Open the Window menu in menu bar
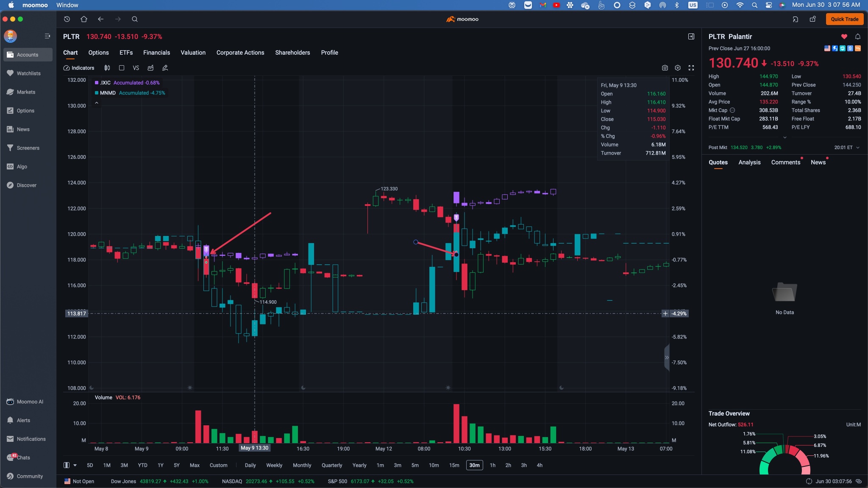This screenshot has height=488, width=868. [x=67, y=5]
